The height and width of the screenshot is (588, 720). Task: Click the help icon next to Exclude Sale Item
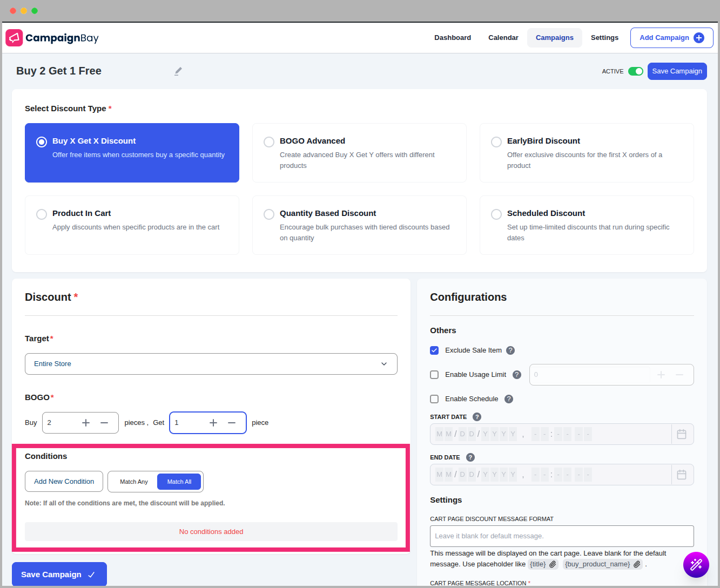coord(510,350)
